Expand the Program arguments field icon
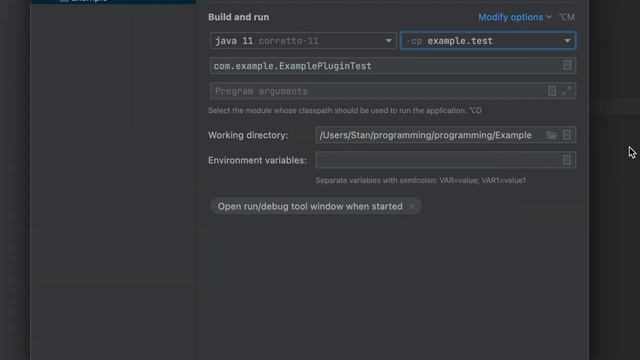Screen dimensions: 640x360 coord(566,91)
